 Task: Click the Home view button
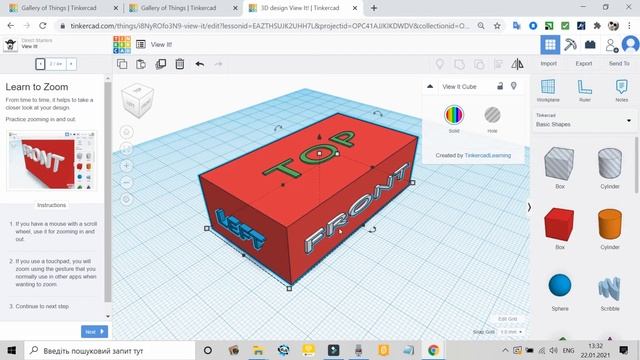point(127,132)
